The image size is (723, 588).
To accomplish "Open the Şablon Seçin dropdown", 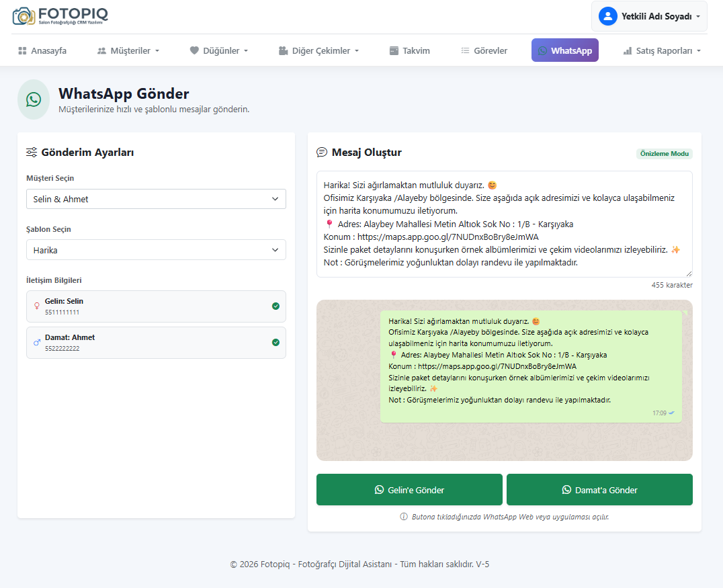I will [156, 250].
